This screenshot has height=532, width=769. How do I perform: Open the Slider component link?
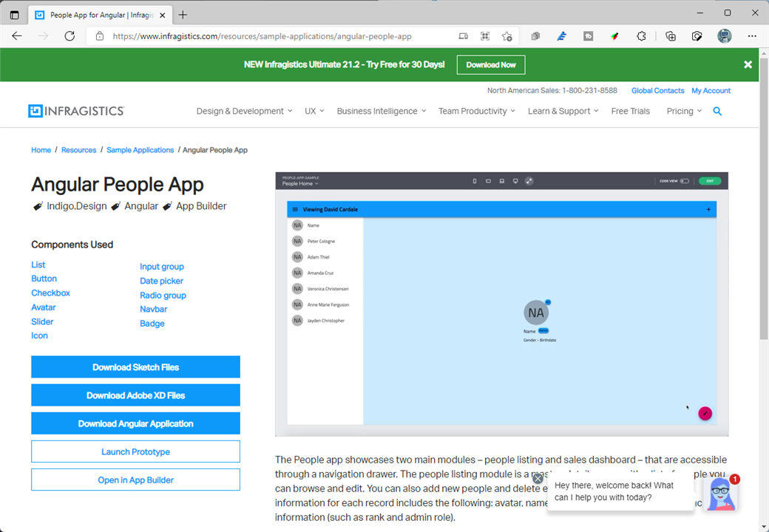(42, 321)
